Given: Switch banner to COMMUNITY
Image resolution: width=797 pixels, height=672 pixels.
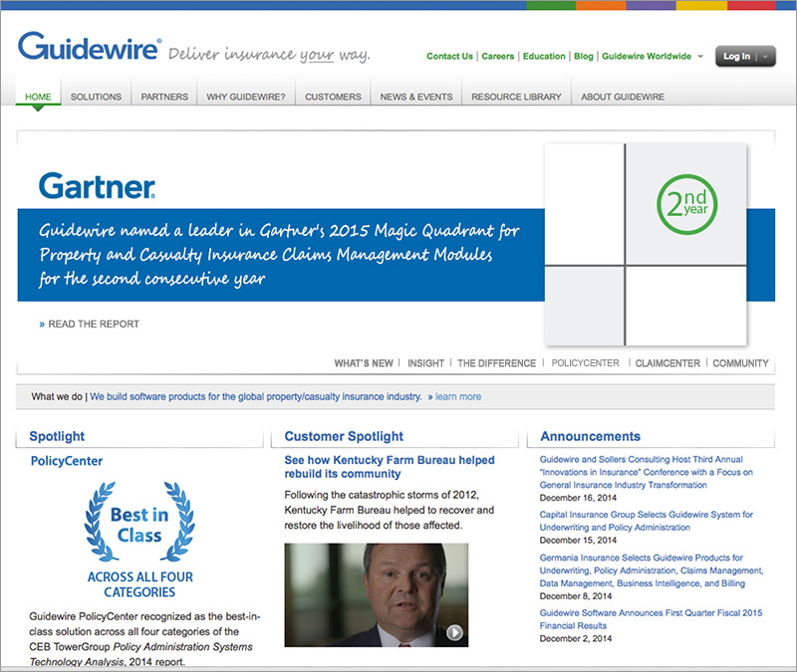Looking at the screenshot, I should click(x=740, y=363).
